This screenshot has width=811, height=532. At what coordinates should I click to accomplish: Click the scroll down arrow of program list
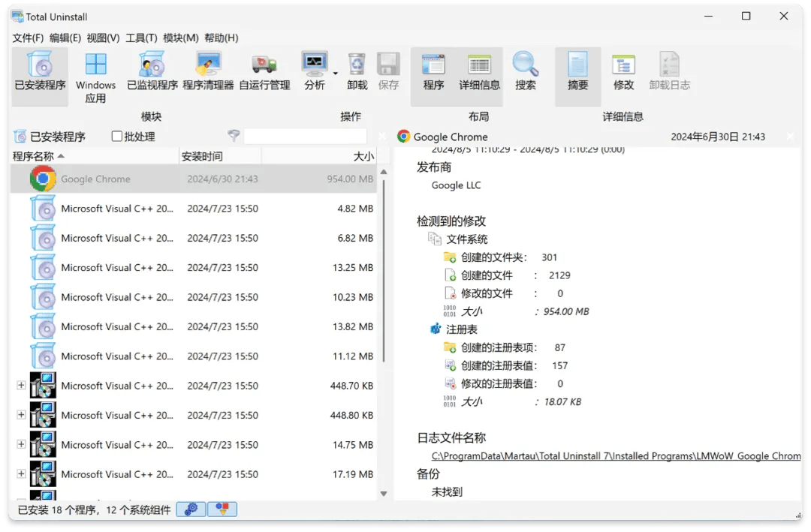pos(384,494)
